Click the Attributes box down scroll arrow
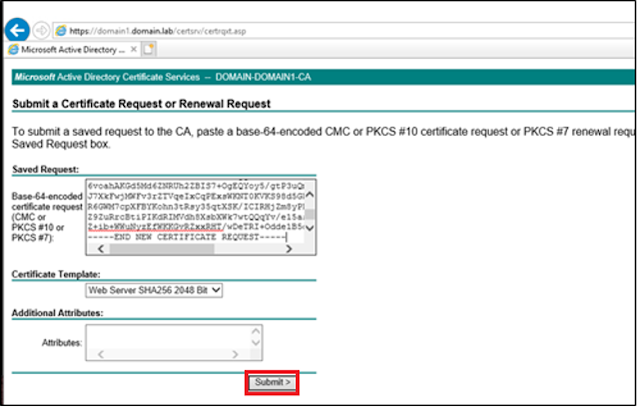This screenshot has height=411, width=640. pos(256,343)
